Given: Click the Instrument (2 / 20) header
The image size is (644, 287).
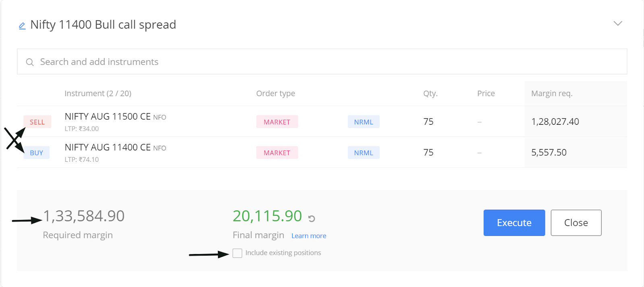Looking at the screenshot, I should [x=98, y=93].
